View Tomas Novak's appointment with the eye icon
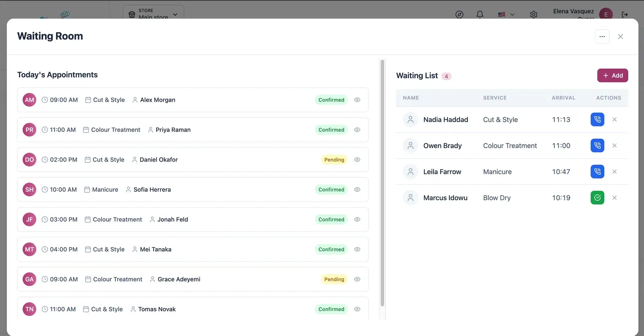Screen dimensions: 644x336 (x=357, y=309)
